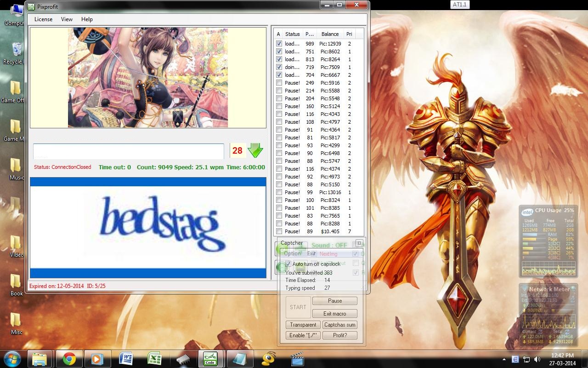Screen dimensions: 588x368
Task: Click the Pixprofit title bar icon
Action: click(31, 6)
